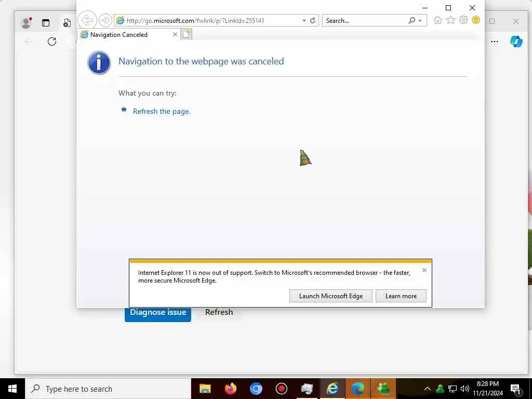Open the green people app on taskbar
The width and height of the screenshot is (532, 399).
tap(383, 389)
